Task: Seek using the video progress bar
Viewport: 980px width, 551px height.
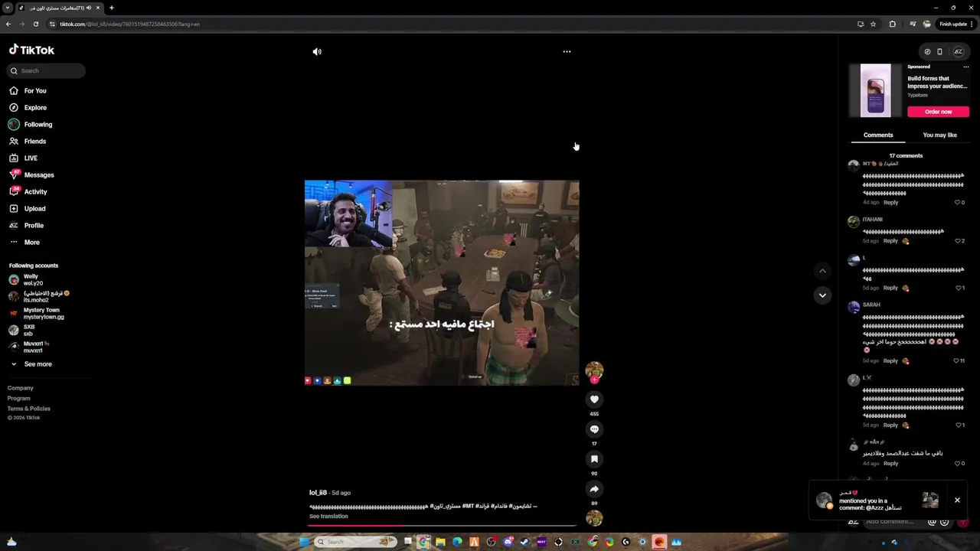Action: coord(443,526)
